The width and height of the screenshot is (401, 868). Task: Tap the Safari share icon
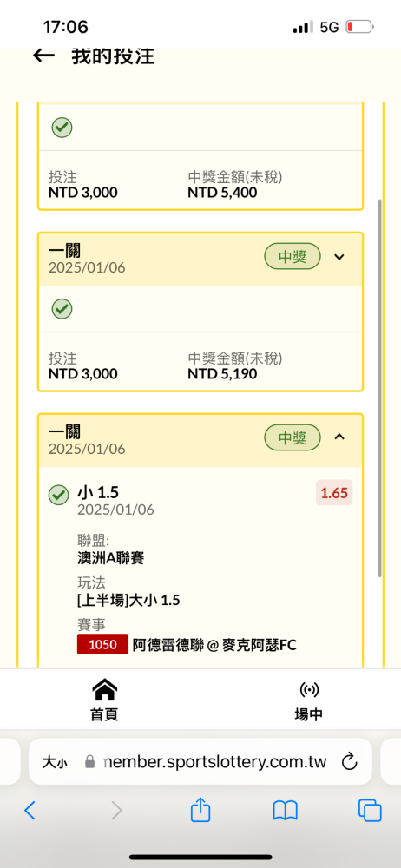tap(200, 811)
